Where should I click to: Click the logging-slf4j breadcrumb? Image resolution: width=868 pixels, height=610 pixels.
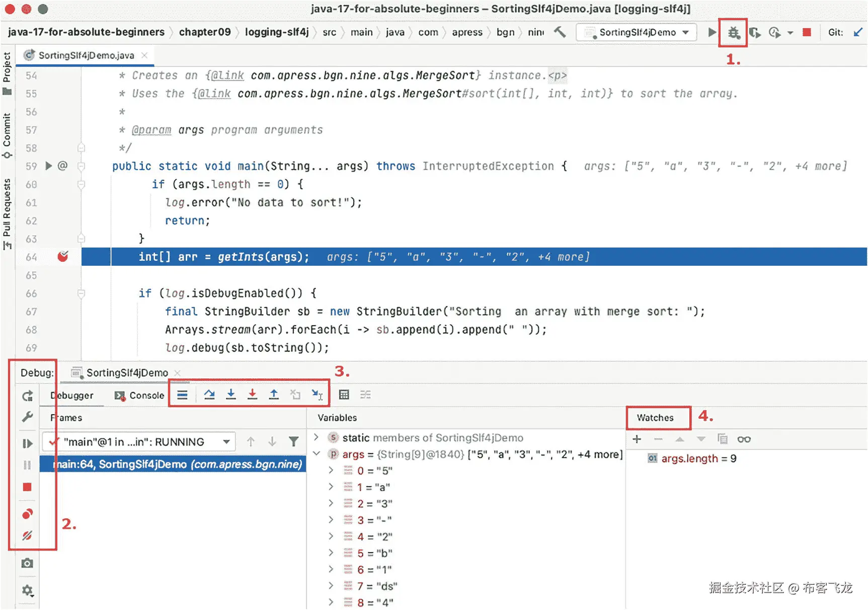tap(277, 32)
